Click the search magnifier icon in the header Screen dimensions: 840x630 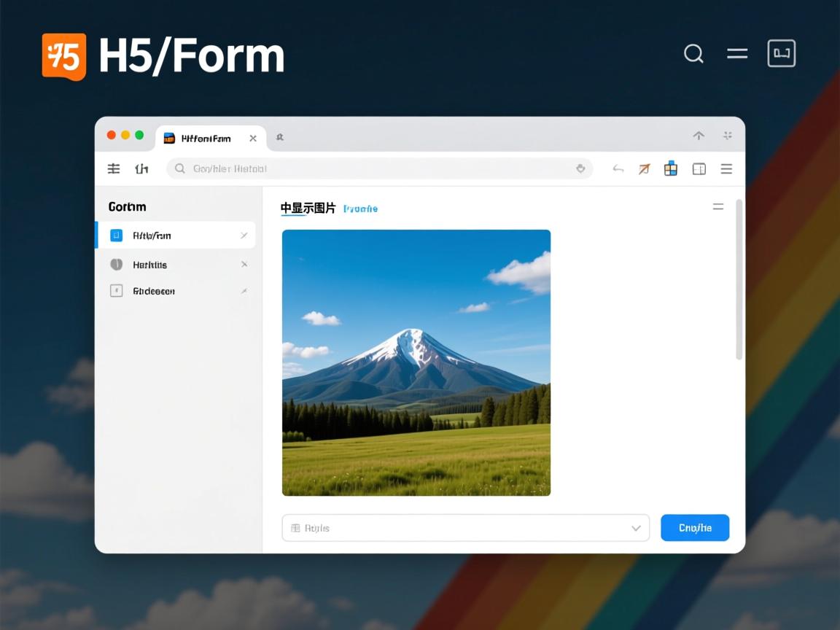[693, 53]
